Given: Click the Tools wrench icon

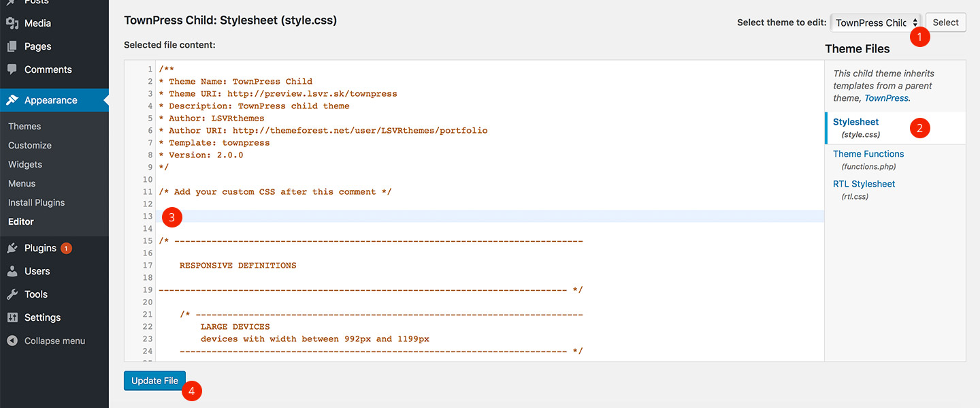Looking at the screenshot, I should click(12, 294).
